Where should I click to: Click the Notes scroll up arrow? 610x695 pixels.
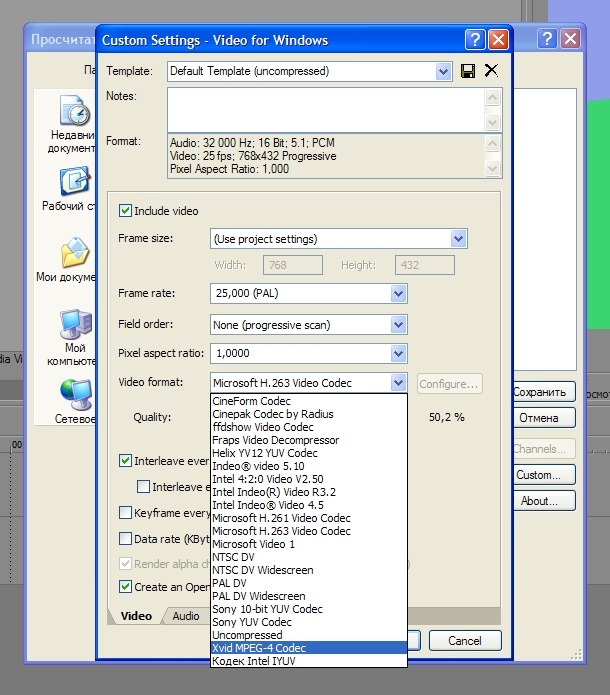492,97
